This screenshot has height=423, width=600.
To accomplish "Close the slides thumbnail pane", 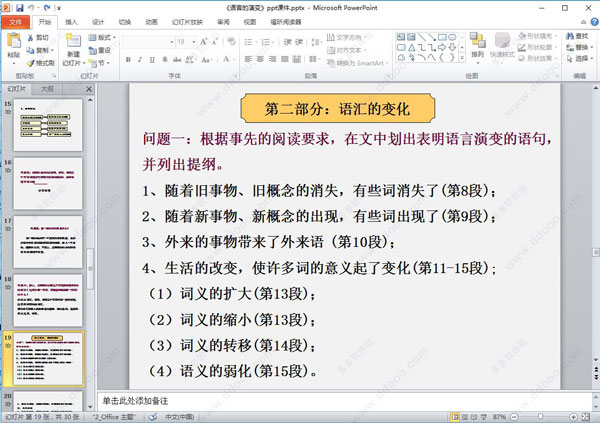I will pyautogui.click(x=89, y=89).
